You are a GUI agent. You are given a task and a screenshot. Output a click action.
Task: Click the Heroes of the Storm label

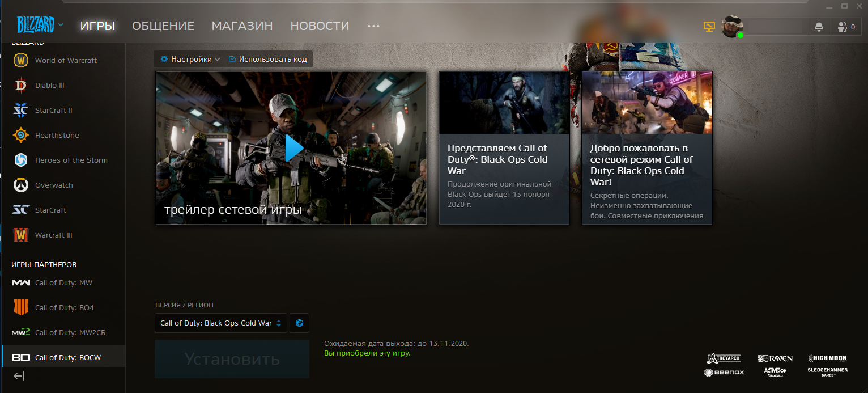click(71, 160)
